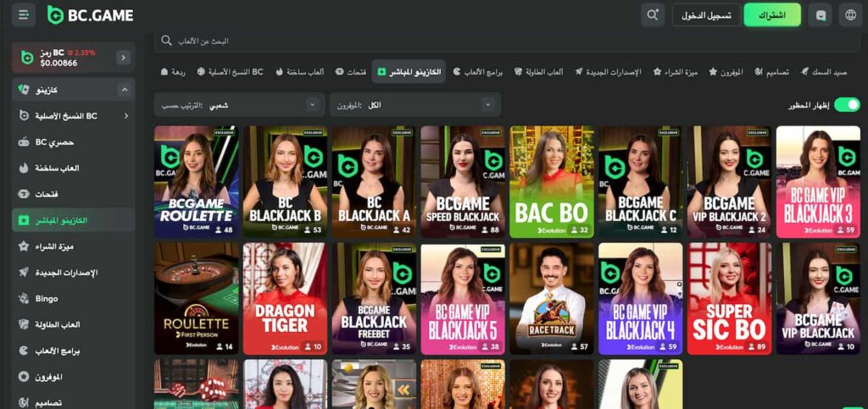Image resolution: width=868 pixels, height=409 pixels.
Task: Click the فتحات slots icon in sidebar
Action: 24,194
